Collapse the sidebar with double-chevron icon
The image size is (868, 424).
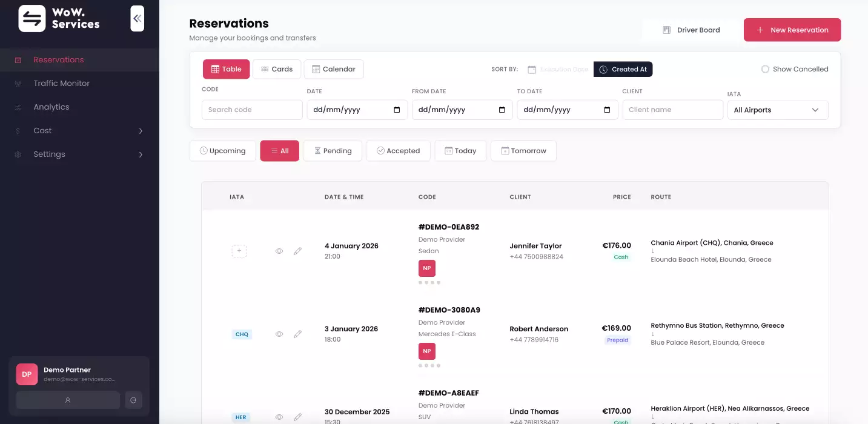137,19
